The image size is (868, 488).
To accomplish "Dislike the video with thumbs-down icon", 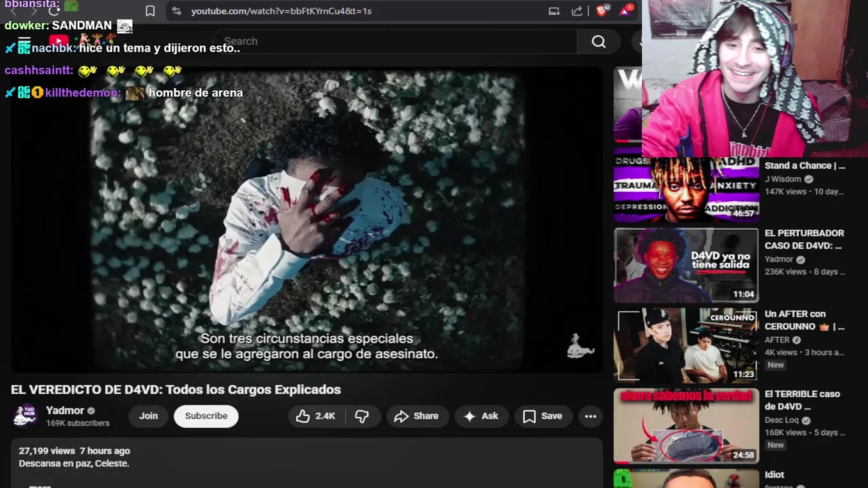I will tap(362, 416).
